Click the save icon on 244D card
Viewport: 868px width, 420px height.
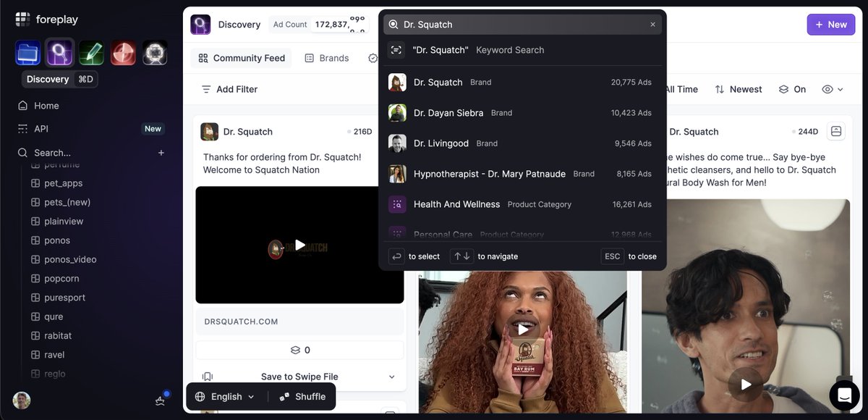[836, 131]
